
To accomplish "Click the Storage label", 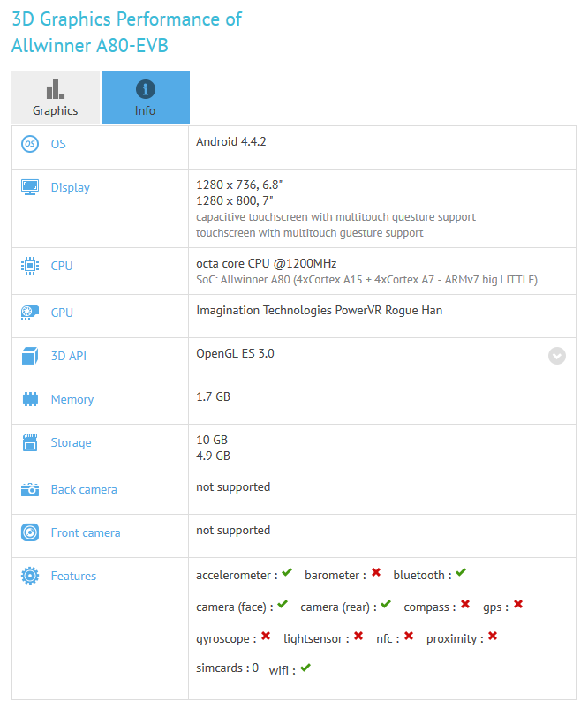I will [71, 443].
